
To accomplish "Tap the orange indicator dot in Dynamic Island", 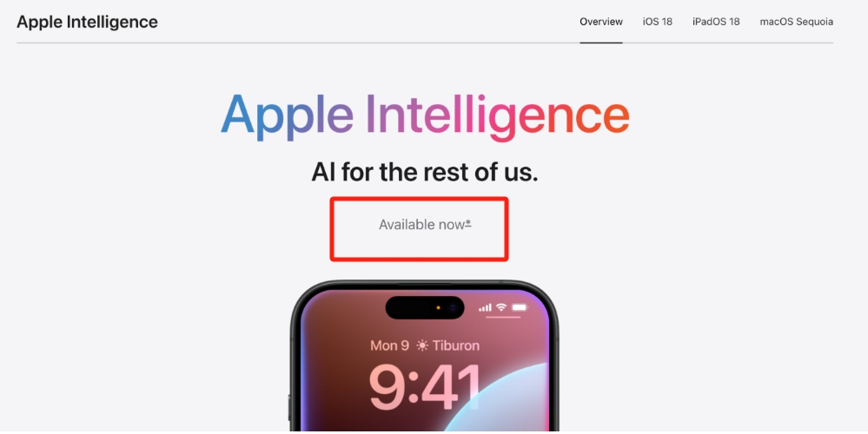I will 438,307.
